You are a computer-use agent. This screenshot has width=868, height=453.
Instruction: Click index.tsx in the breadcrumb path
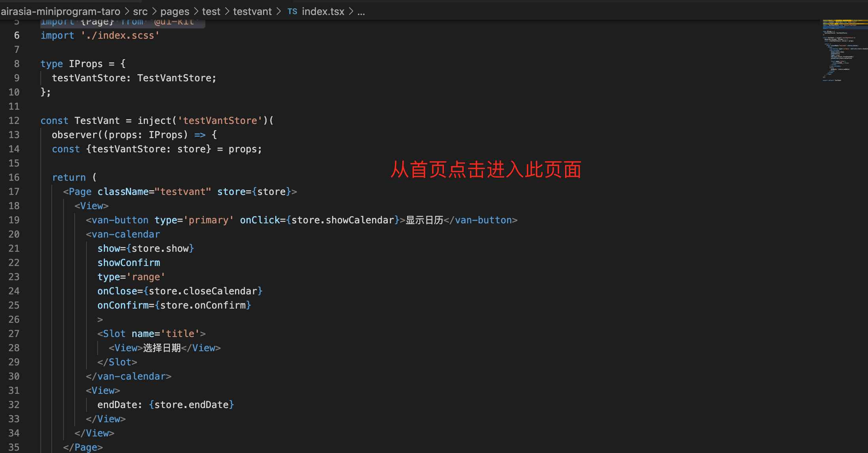point(323,11)
